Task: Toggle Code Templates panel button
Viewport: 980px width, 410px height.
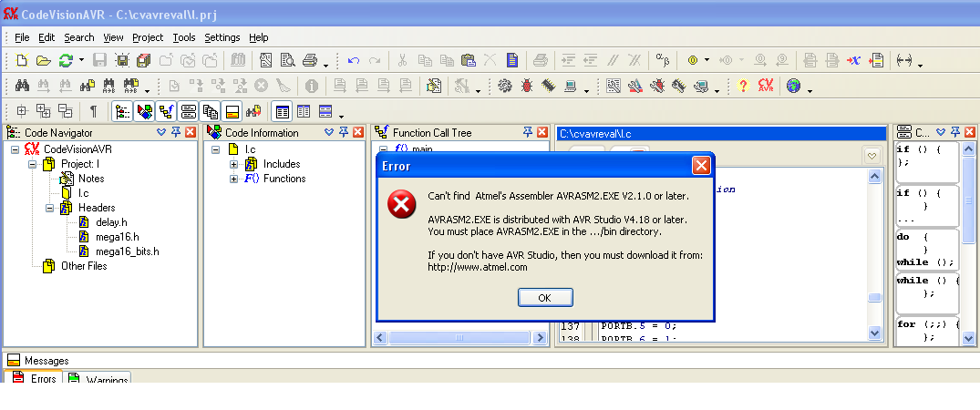Action: [x=189, y=112]
